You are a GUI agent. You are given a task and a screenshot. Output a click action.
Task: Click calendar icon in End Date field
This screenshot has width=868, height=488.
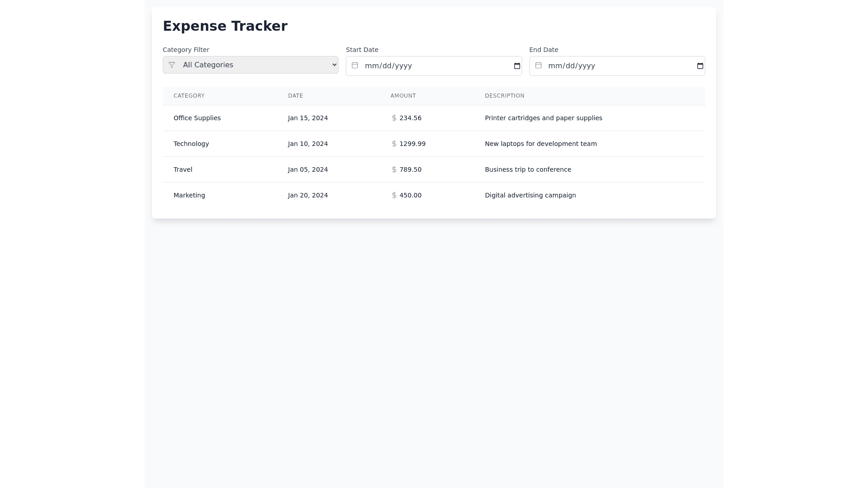(538, 66)
